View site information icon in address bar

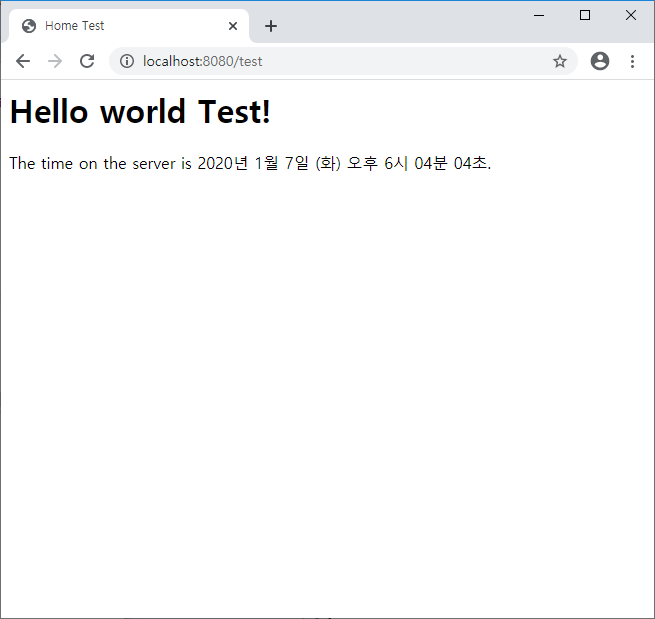(x=127, y=61)
